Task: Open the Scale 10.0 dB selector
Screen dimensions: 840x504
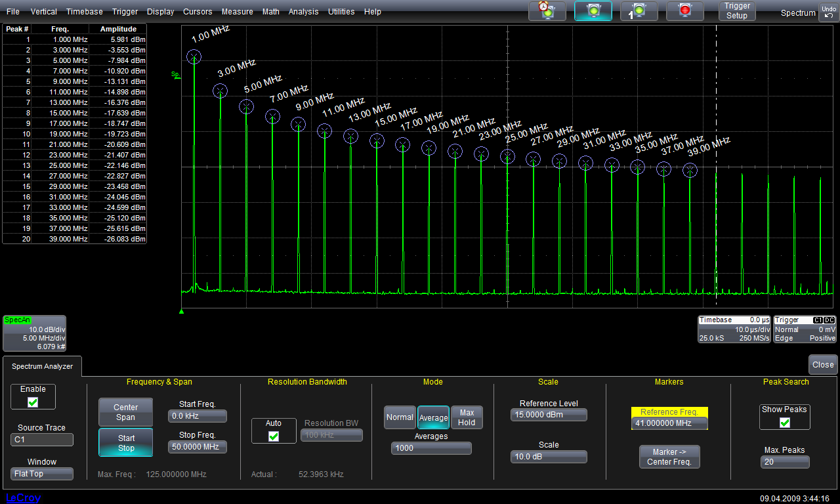Action: [x=549, y=457]
